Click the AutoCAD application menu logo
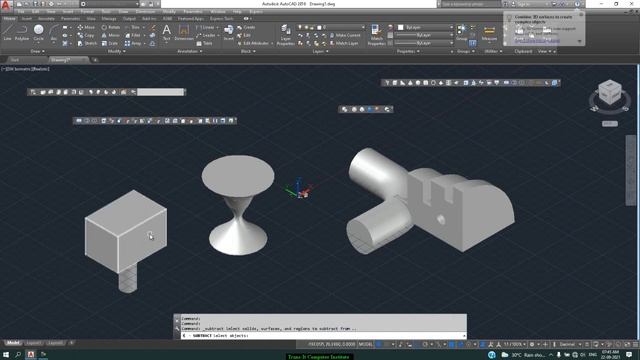Screen dimensions: 640x360 (x=6, y=5)
